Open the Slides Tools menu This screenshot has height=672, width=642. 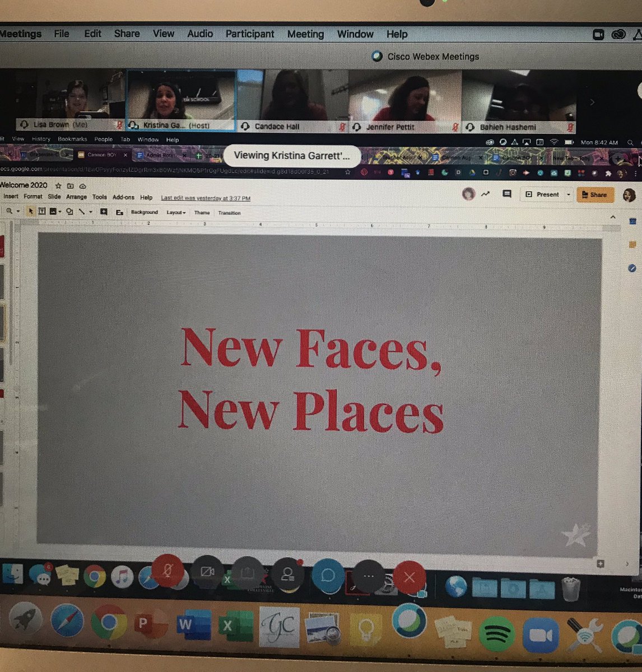99,197
